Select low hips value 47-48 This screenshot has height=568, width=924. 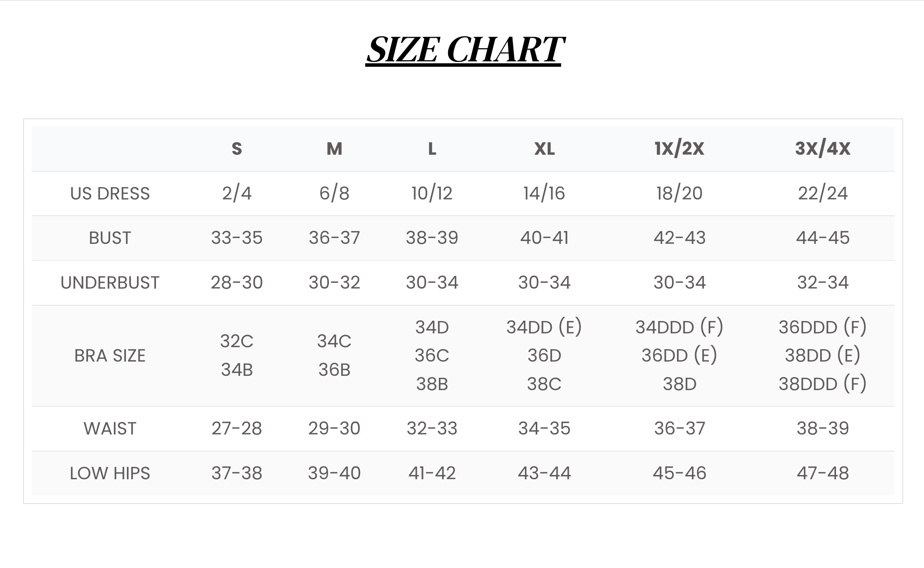822,473
